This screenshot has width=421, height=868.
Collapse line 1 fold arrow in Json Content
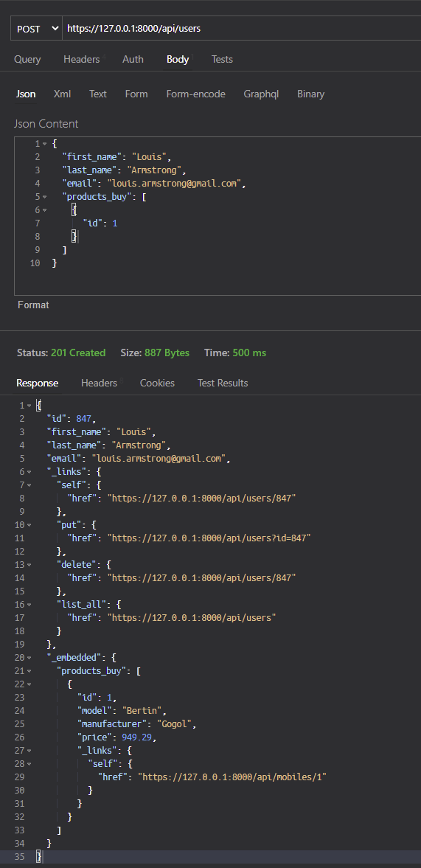click(x=45, y=144)
